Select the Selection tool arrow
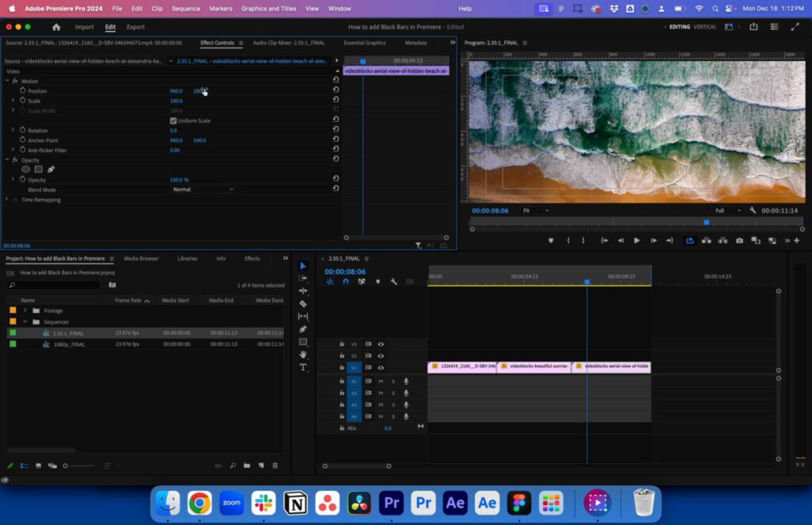Screen dimensions: 812x525 [x=303, y=266]
